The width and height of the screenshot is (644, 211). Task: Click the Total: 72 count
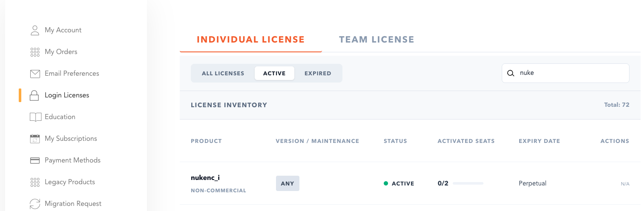(x=617, y=105)
